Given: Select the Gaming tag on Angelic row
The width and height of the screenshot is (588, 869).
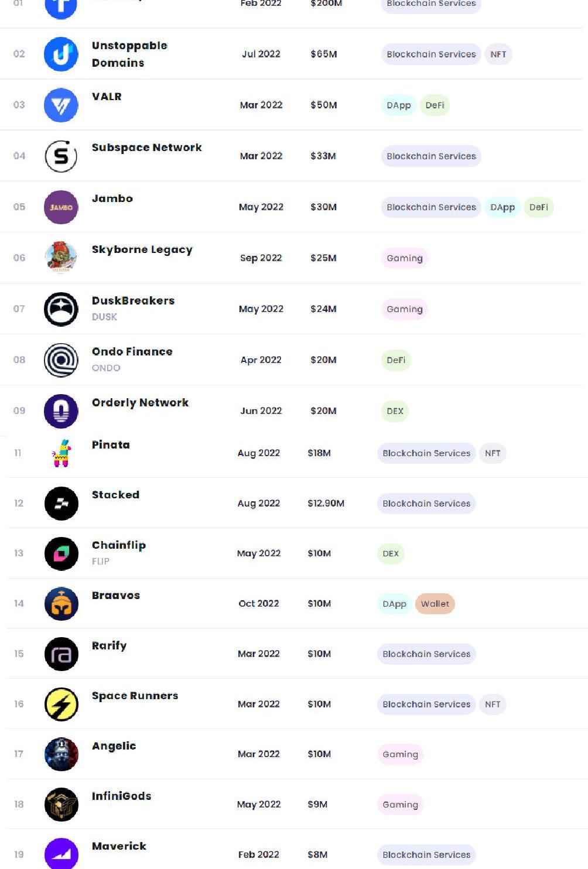Looking at the screenshot, I should (400, 754).
